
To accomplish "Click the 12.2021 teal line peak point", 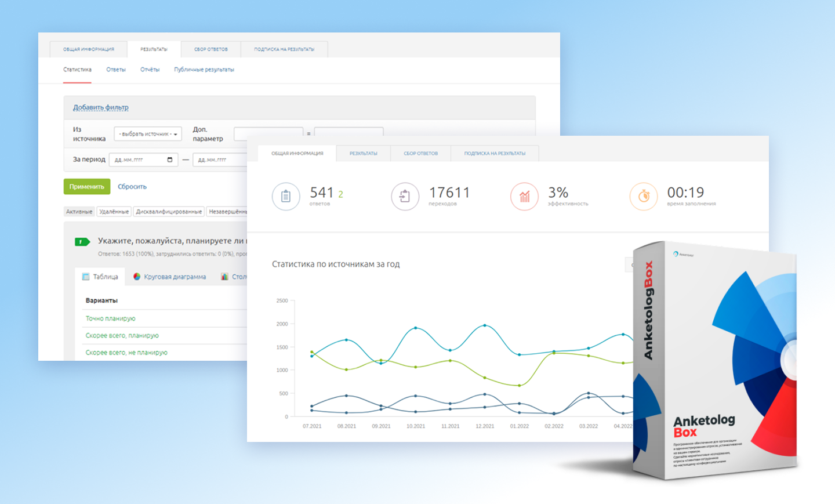I will pos(485,325).
